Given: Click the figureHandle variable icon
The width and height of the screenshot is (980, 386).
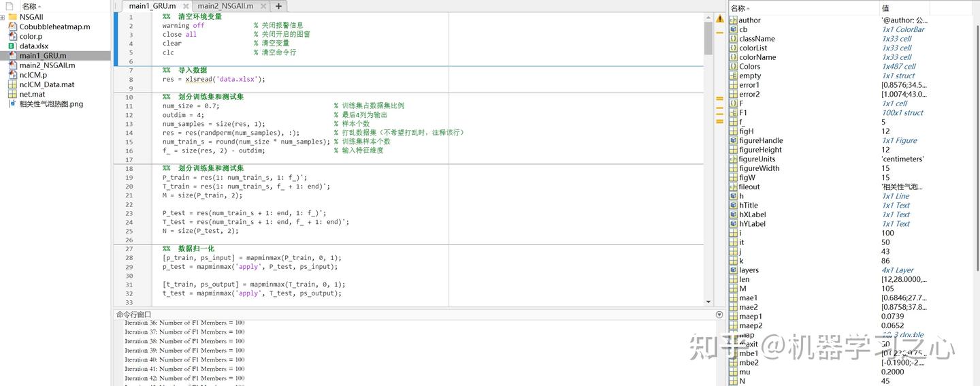Looking at the screenshot, I should [x=733, y=141].
